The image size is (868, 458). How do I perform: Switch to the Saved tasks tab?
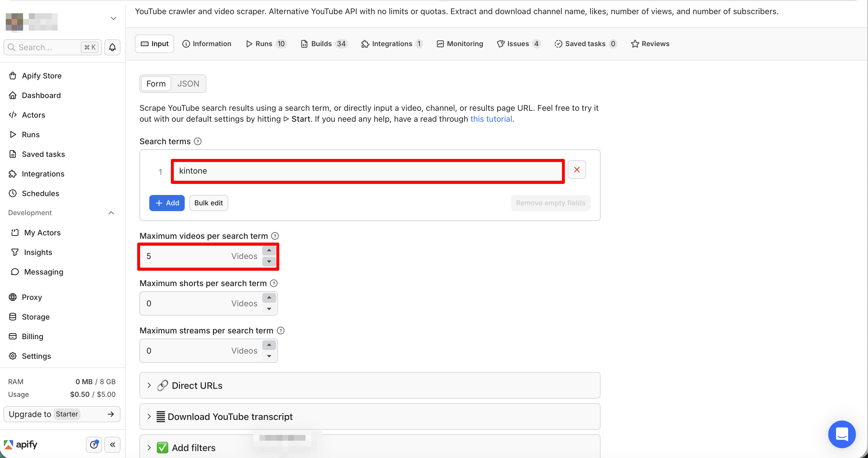[586, 44]
